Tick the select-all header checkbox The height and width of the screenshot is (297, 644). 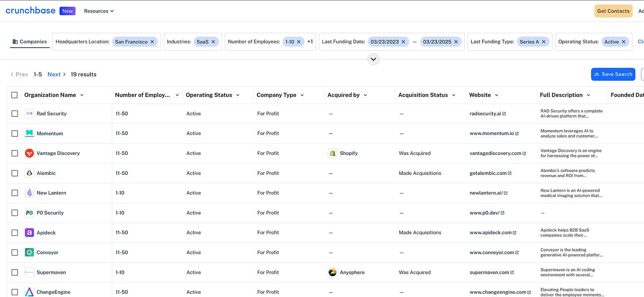15,95
